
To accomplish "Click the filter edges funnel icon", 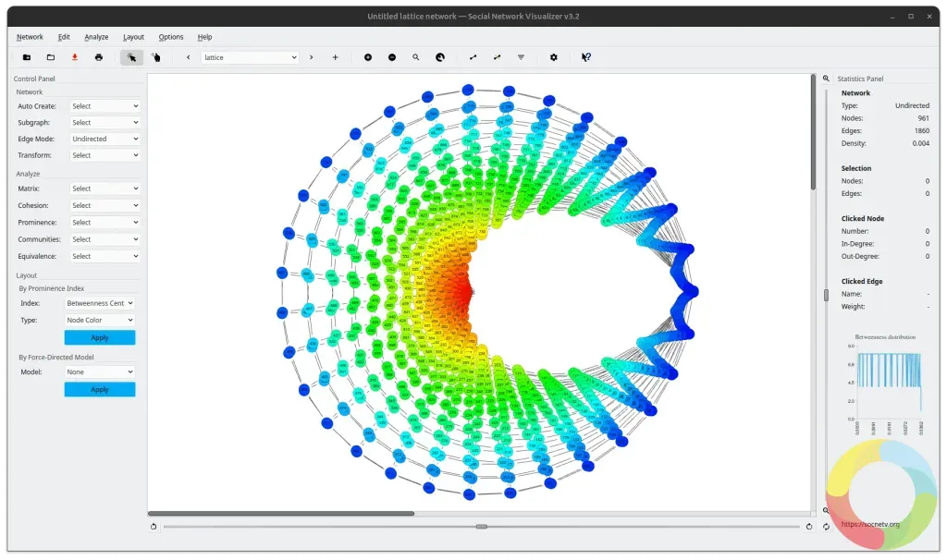I will point(522,57).
